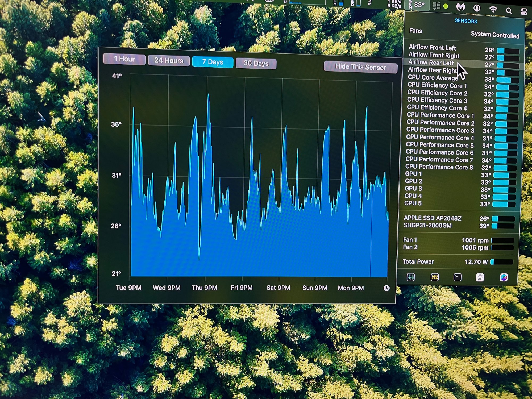Switch graph range to 1 Hour

pos(124,59)
